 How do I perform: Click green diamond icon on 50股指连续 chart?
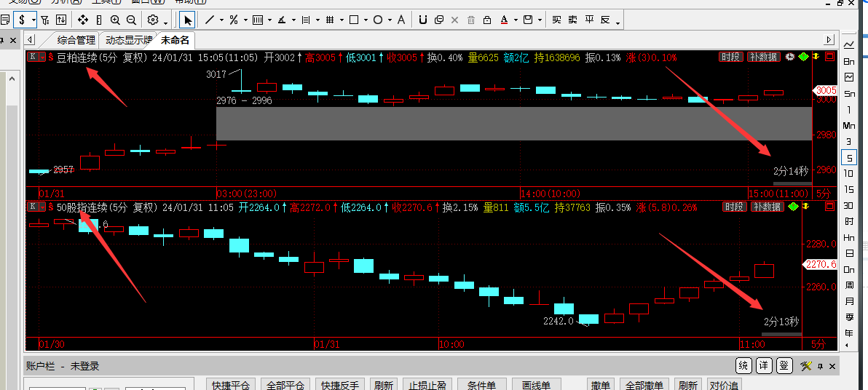pyautogui.click(x=793, y=207)
